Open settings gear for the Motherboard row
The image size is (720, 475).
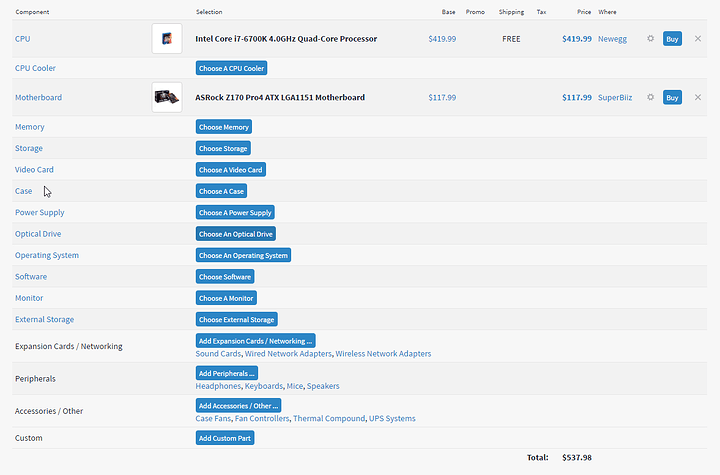pyautogui.click(x=650, y=97)
